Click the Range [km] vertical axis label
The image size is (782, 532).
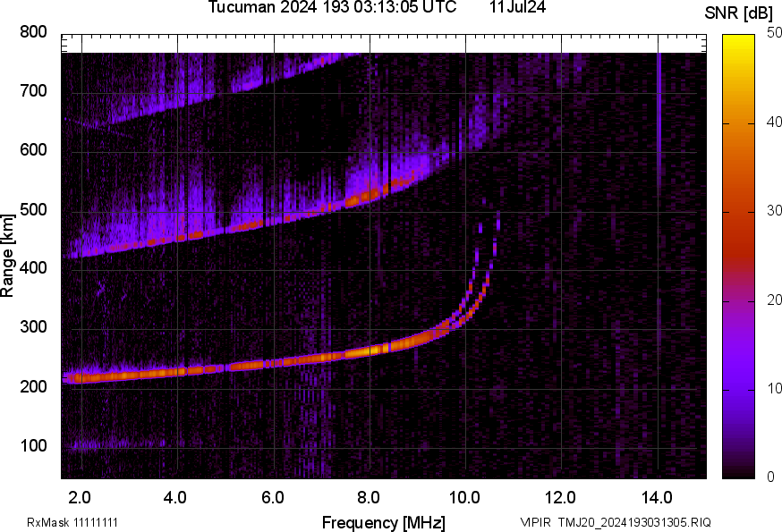pyautogui.click(x=8, y=256)
